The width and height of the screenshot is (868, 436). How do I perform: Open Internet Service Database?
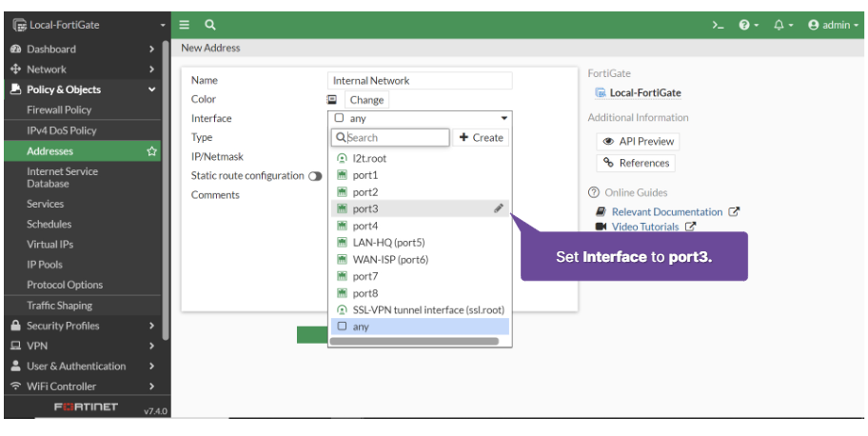pyautogui.click(x=62, y=177)
